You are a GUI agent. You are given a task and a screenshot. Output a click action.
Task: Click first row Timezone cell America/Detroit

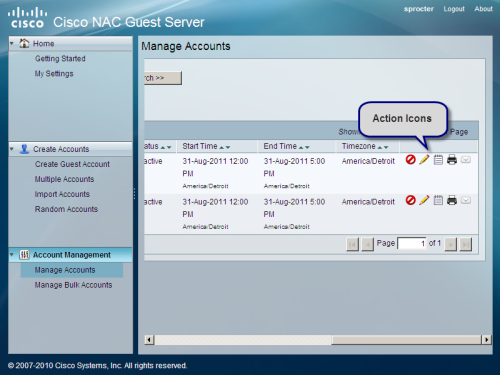pos(368,161)
